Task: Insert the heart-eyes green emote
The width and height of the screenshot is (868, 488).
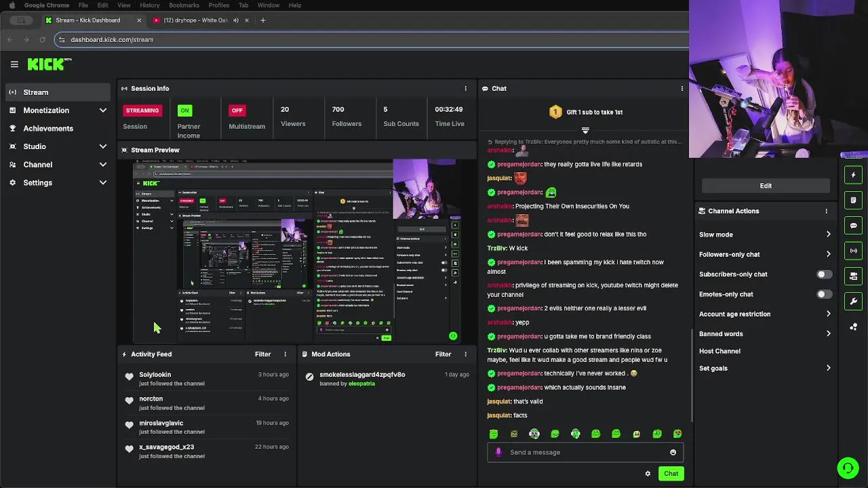Action: [677, 434]
